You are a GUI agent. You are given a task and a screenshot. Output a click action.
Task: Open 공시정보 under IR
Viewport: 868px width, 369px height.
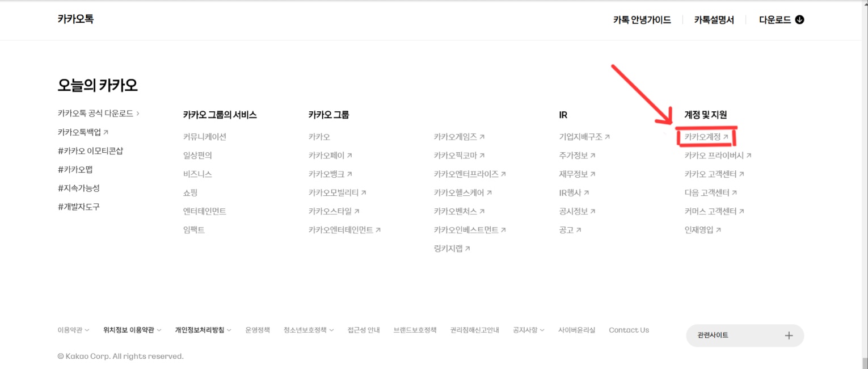[x=578, y=211]
